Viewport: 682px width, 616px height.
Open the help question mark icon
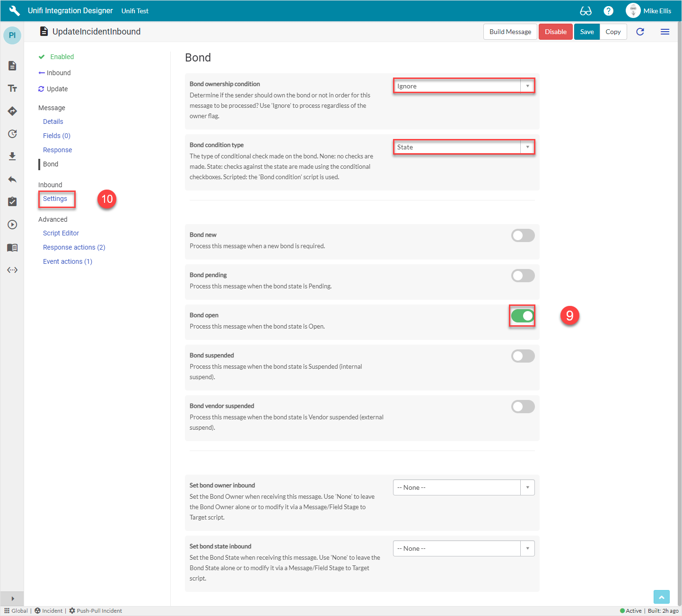608,11
